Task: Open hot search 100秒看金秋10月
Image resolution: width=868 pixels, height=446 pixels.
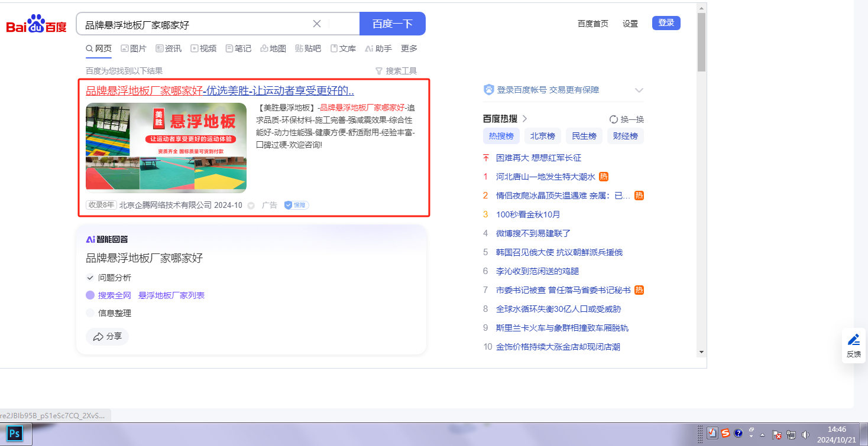Action: (528, 214)
